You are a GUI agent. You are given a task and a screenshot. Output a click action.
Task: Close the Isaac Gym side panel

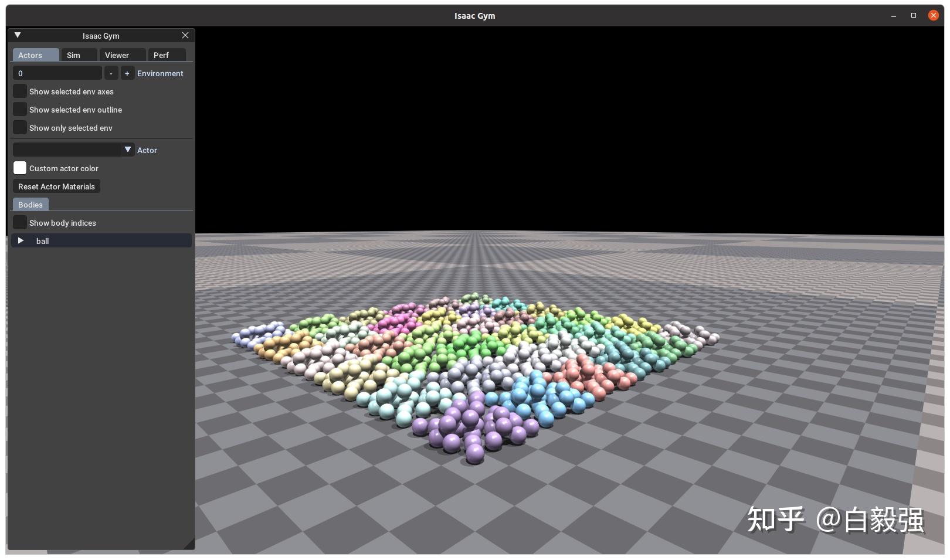(x=185, y=35)
